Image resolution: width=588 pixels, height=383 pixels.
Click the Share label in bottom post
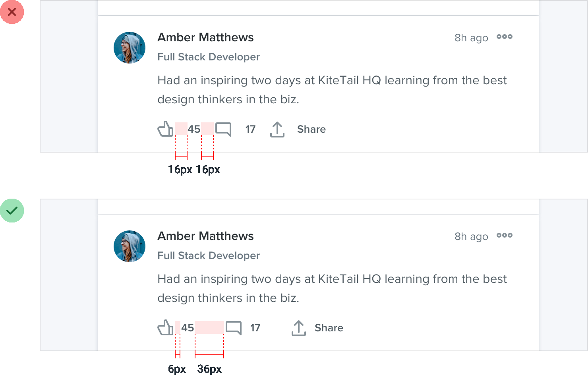(329, 328)
